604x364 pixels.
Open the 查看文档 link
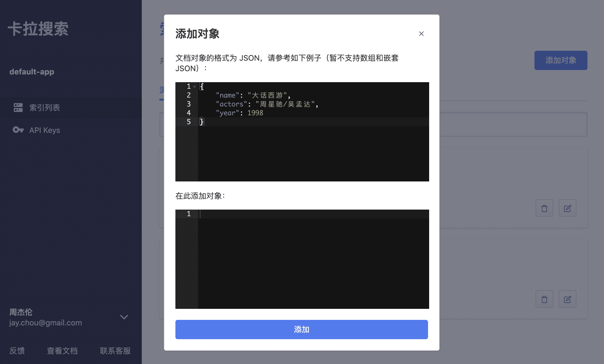click(62, 351)
